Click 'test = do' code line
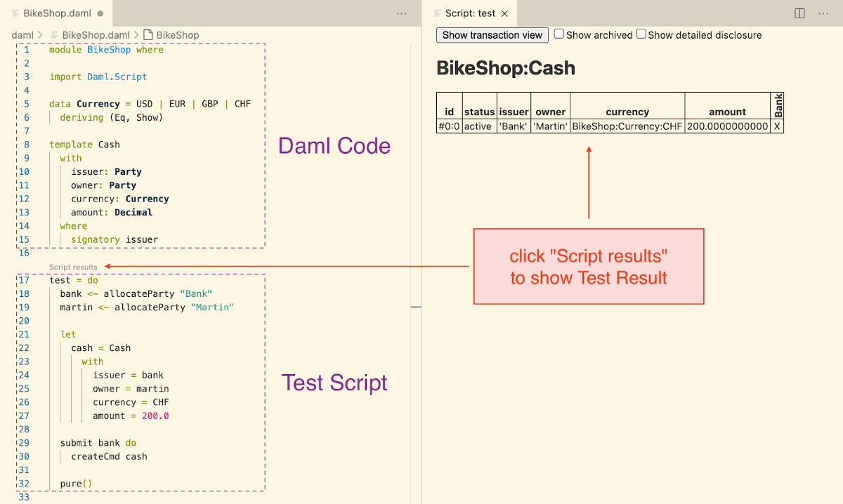 (x=74, y=280)
